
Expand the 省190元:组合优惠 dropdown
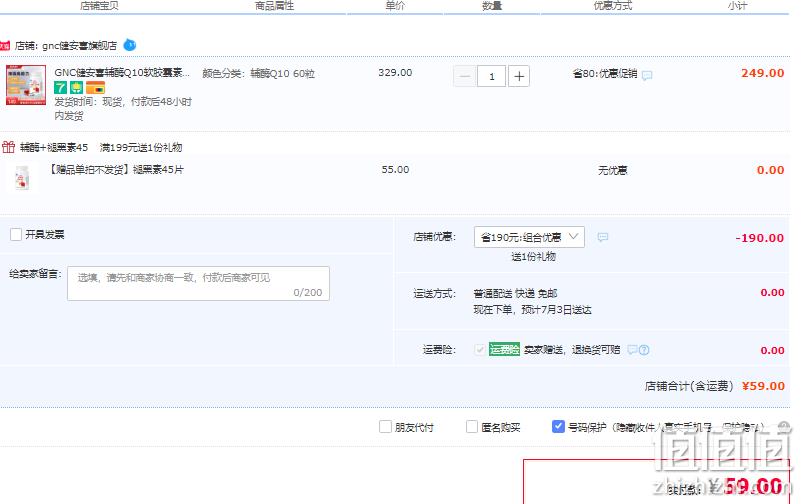coord(529,237)
